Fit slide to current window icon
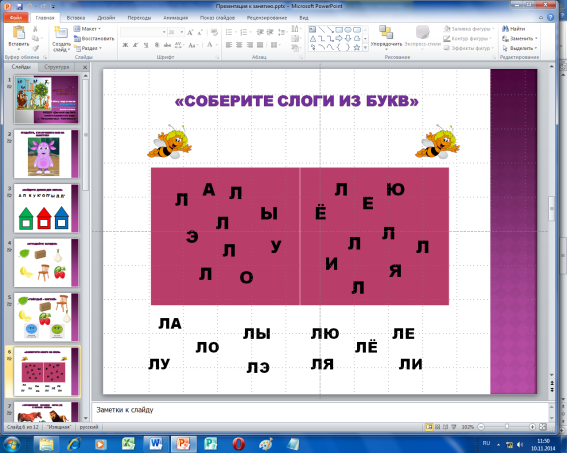567x453 pixels. click(x=543, y=427)
